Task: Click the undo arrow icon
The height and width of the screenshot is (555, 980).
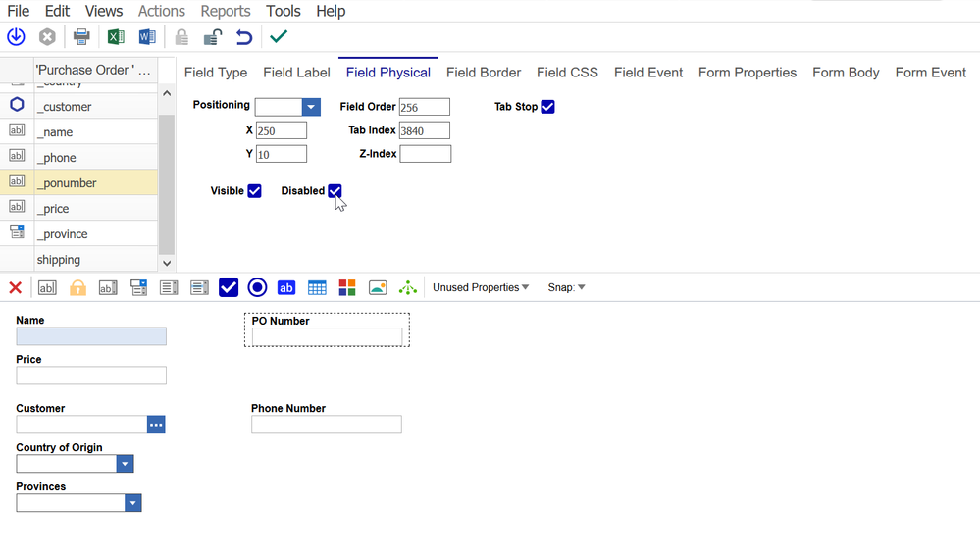Action: 244,37
